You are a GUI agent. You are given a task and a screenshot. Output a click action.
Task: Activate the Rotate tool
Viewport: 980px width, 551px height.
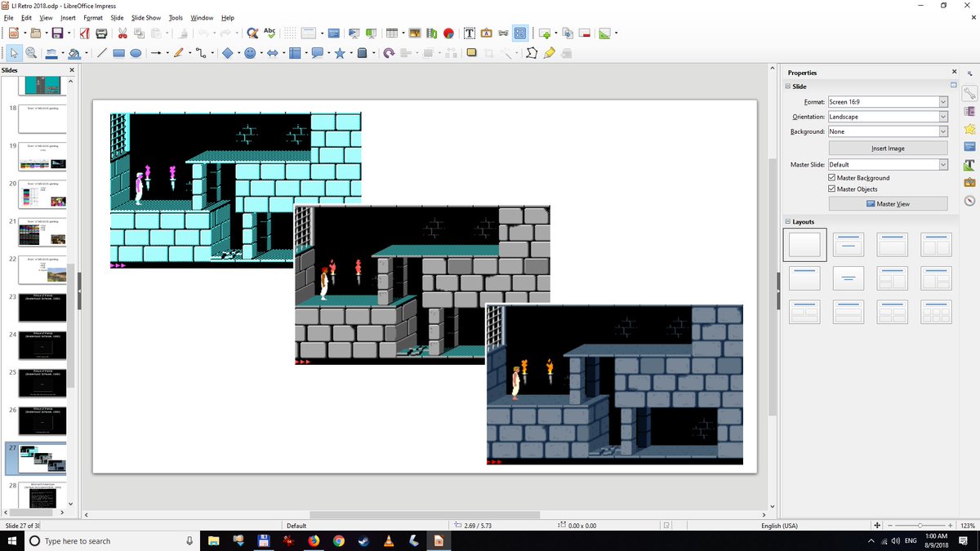coord(389,53)
